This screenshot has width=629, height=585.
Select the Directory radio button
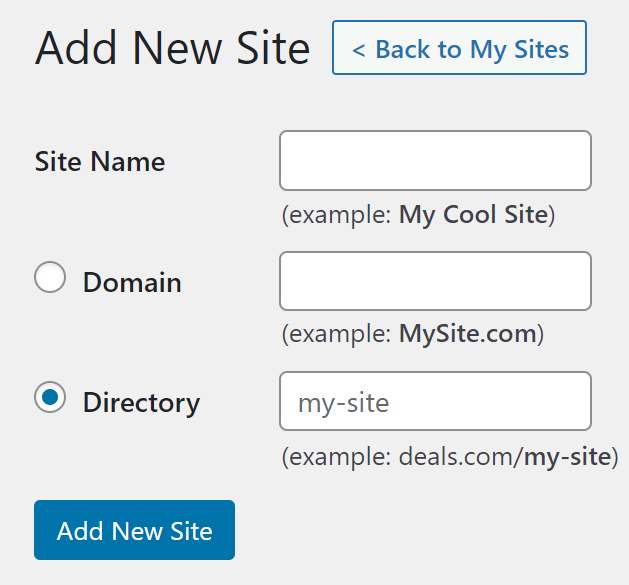(50, 397)
